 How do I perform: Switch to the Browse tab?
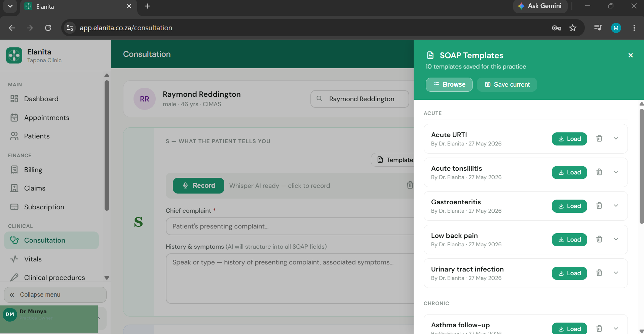point(449,85)
